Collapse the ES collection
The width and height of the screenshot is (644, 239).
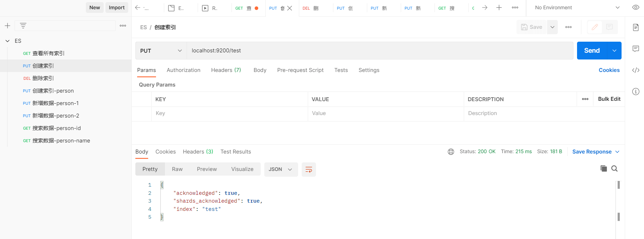click(x=7, y=41)
